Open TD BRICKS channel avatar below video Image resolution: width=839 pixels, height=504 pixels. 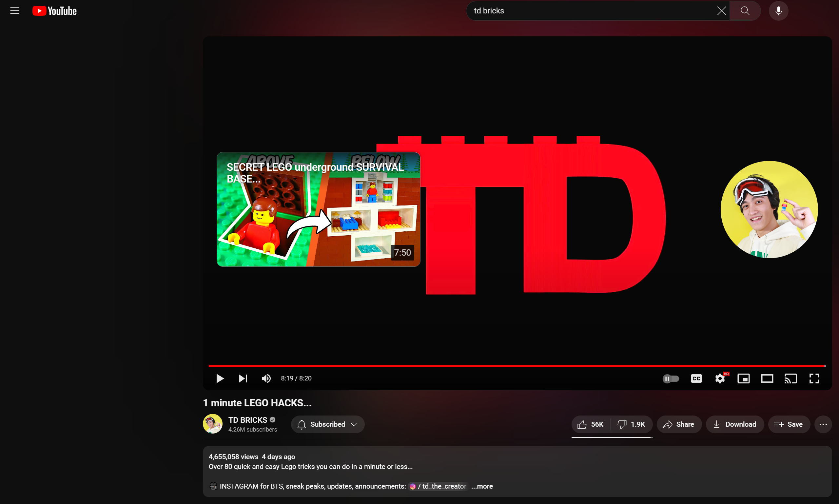pyautogui.click(x=213, y=424)
